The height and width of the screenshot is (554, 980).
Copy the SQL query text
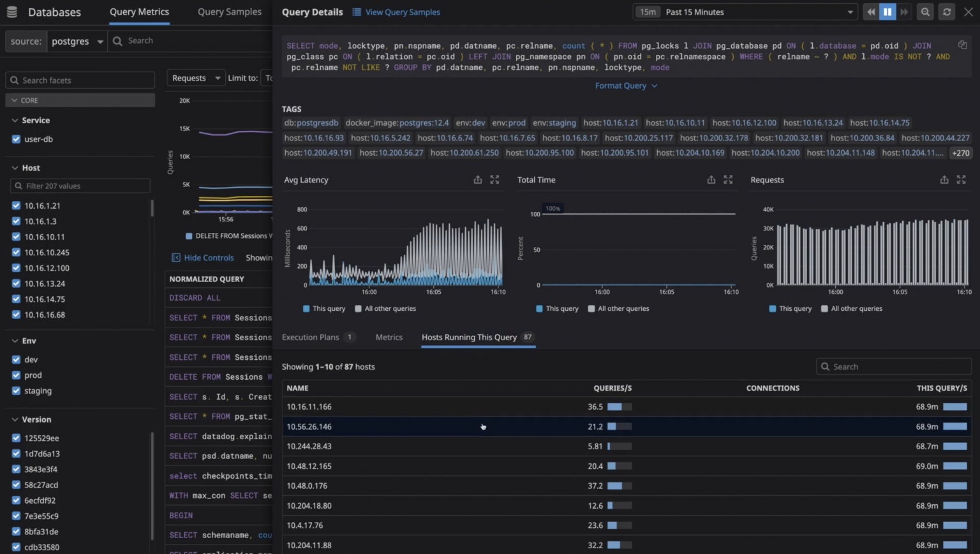(963, 45)
